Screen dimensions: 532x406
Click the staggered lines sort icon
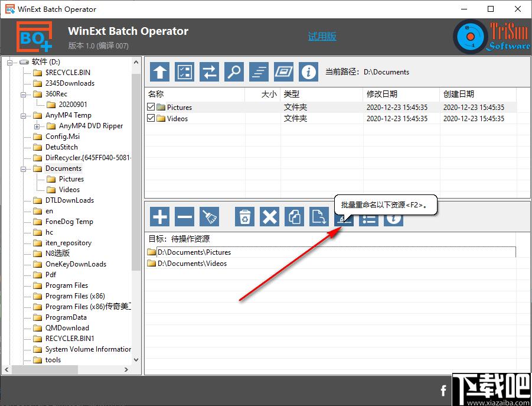click(x=259, y=72)
